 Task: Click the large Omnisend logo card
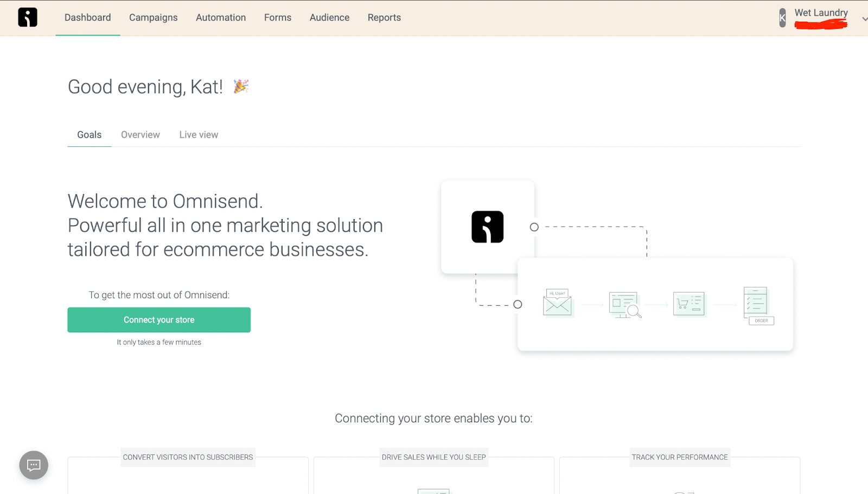point(487,227)
